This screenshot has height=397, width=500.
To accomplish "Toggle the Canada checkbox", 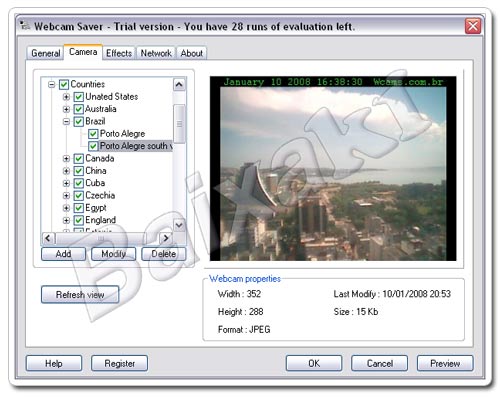I will coord(78,158).
